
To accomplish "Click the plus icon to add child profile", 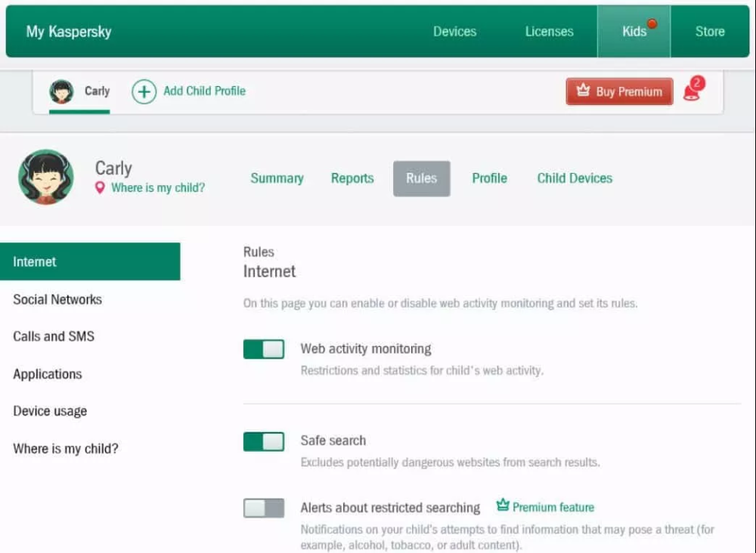I will pos(144,91).
